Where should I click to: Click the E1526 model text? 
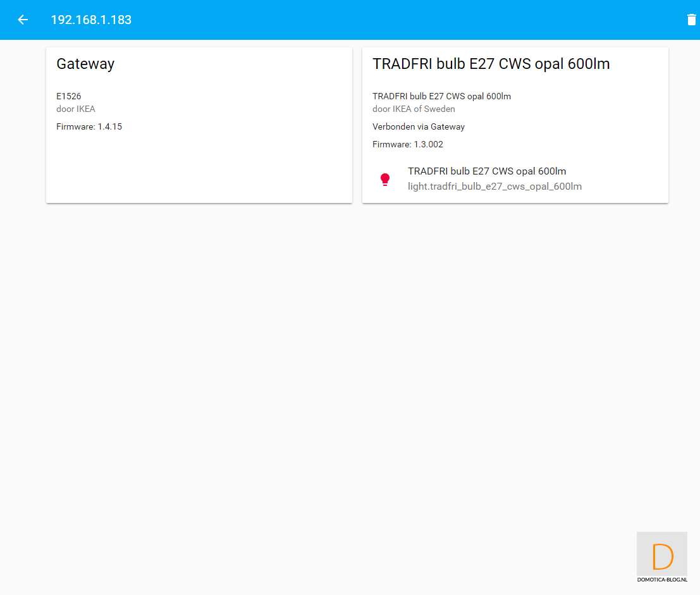click(x=69, y=96)
